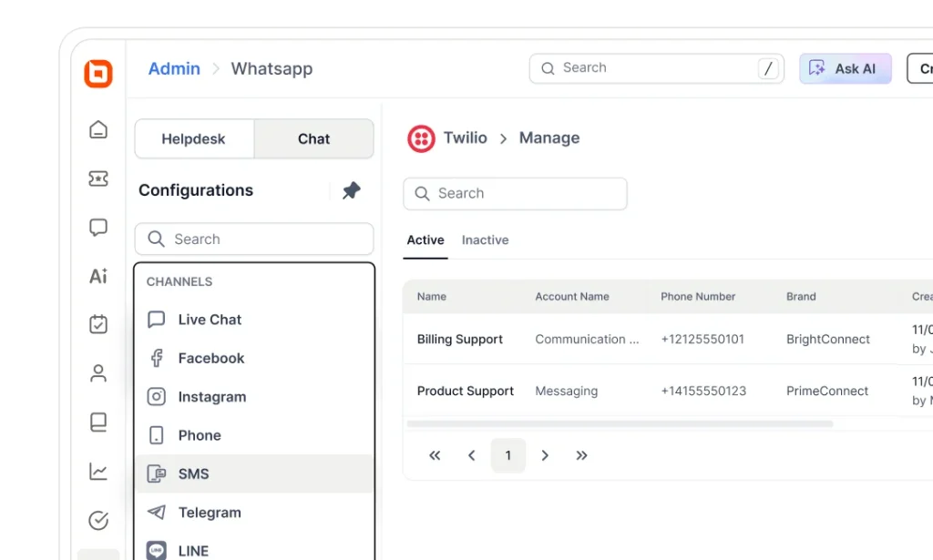This screenshot has width=933, height=560.
Task: Click the Name column header
Action: tap(431, 297)
